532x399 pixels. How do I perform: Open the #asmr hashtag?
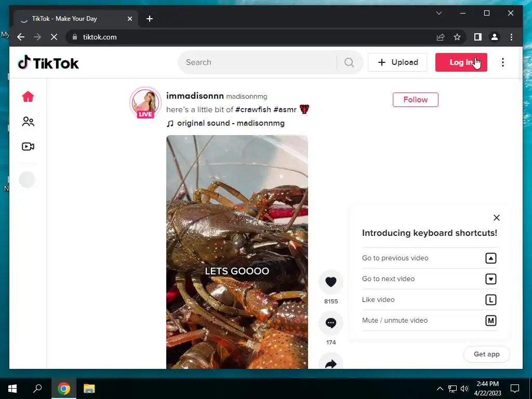[x=285, y=110]
